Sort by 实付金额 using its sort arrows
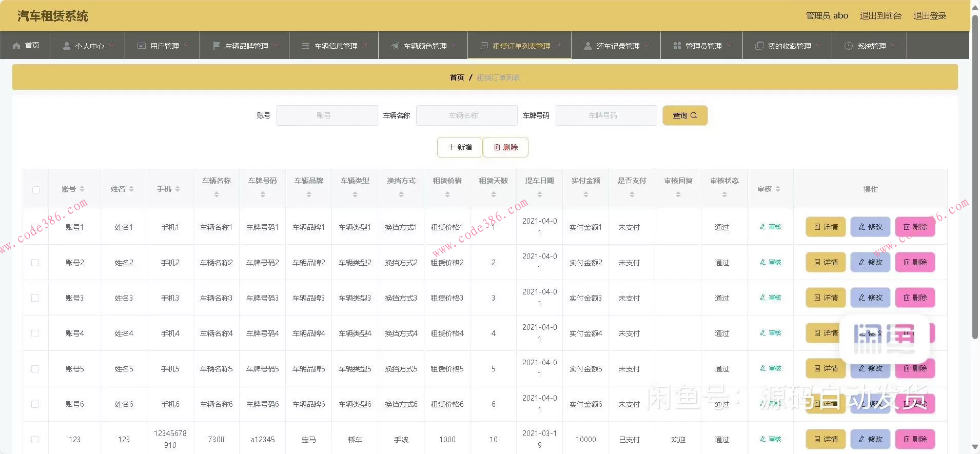 pyautogui.click(x=586, y=194)
